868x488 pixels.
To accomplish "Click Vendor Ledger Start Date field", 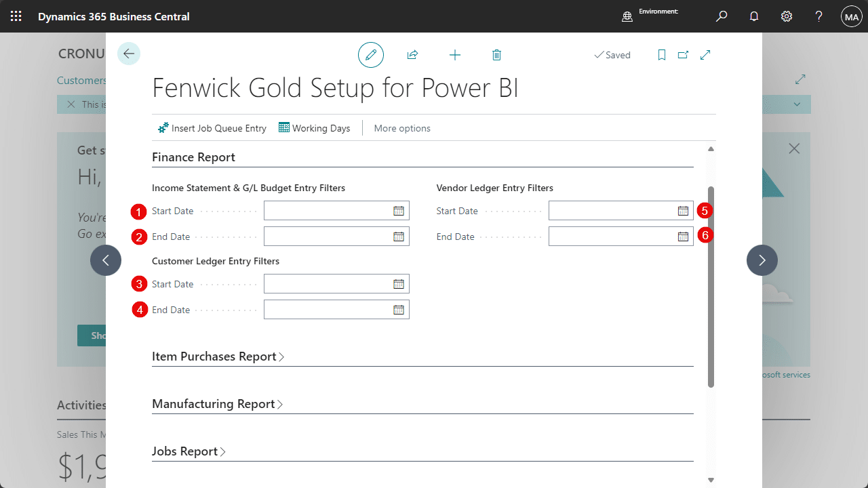I will 621,211.
